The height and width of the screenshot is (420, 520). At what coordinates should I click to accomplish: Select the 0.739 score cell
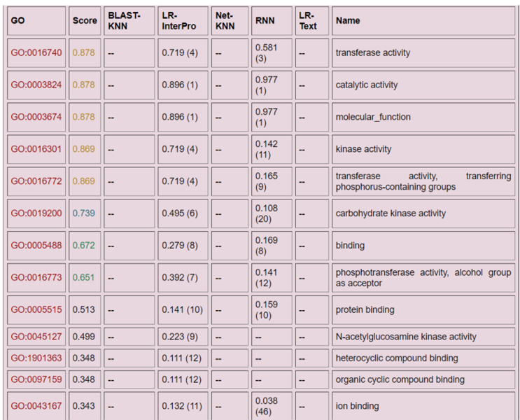[83, 213]
